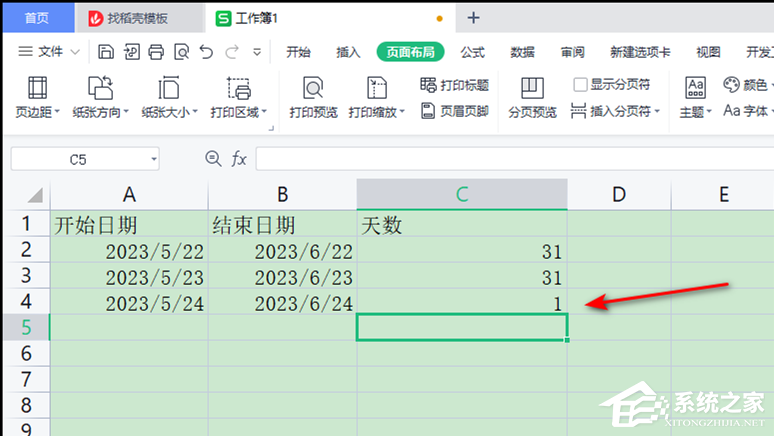
Task: Switch to the 公式 ribbon tab
Action: coord(472,52)
